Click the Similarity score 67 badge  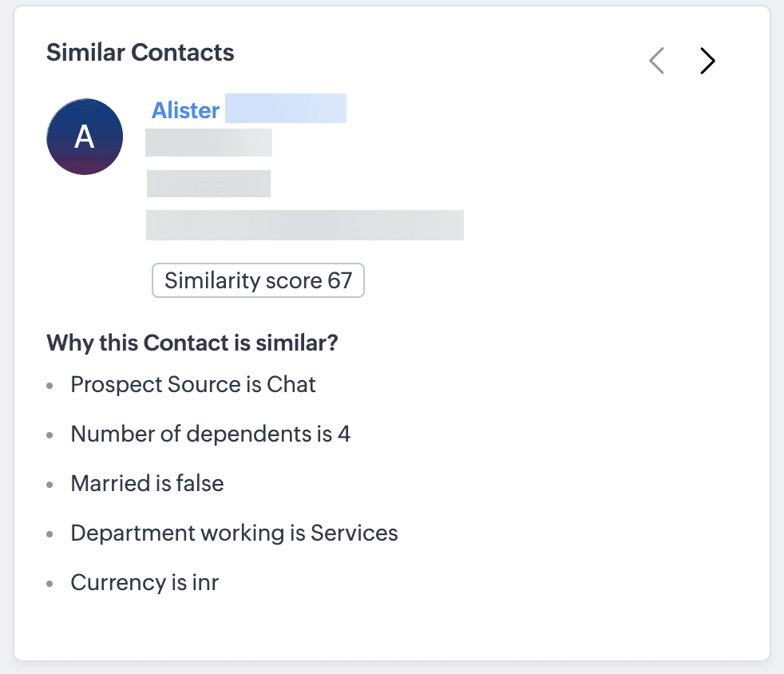(x=258, y=280)
